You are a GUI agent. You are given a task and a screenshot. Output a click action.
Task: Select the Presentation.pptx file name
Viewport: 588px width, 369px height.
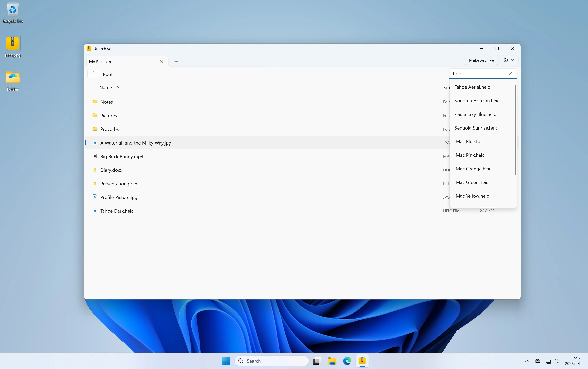click(119, 184)
